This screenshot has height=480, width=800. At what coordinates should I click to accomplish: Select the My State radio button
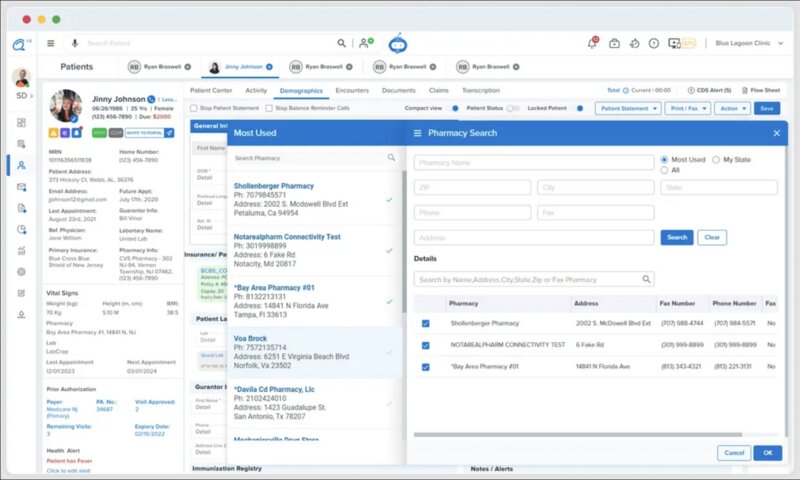pyautogui.click(x=716, y=160)
